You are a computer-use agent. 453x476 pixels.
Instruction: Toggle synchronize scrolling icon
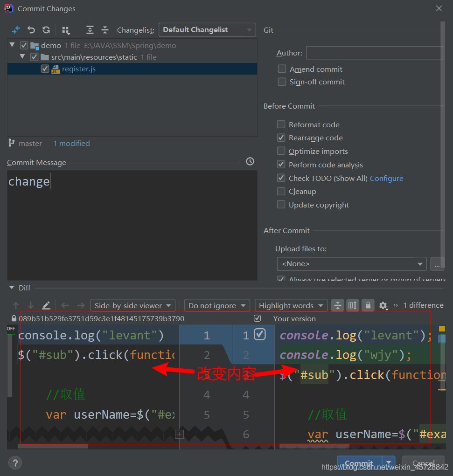(x=353, y=305)
